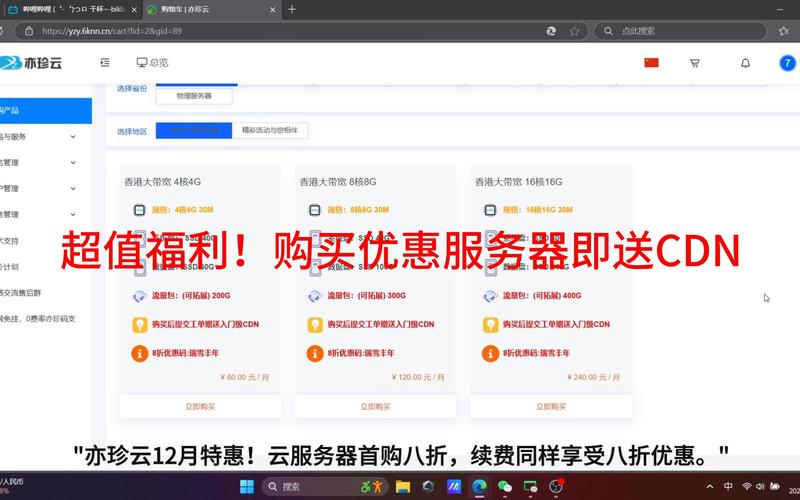800x500 pixels.
Task: Click 流量包: (可拓展) 200G text
Action: coord(191,296)
